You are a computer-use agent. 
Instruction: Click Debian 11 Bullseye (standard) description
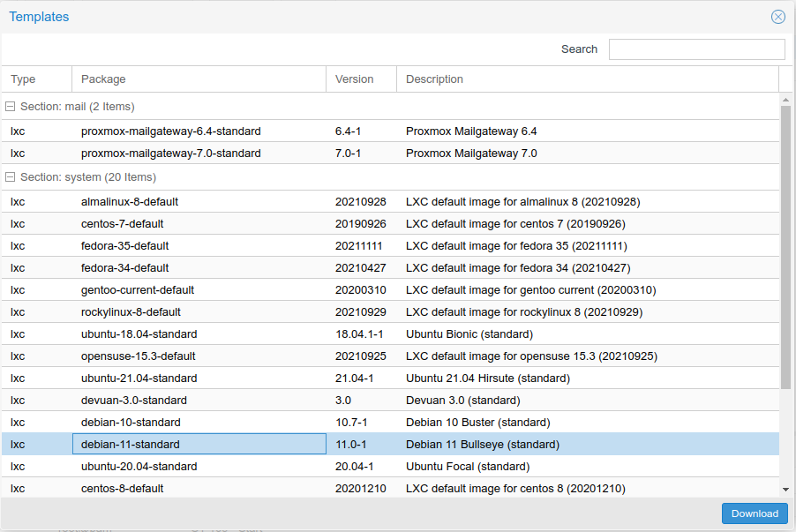coord(483,445)
